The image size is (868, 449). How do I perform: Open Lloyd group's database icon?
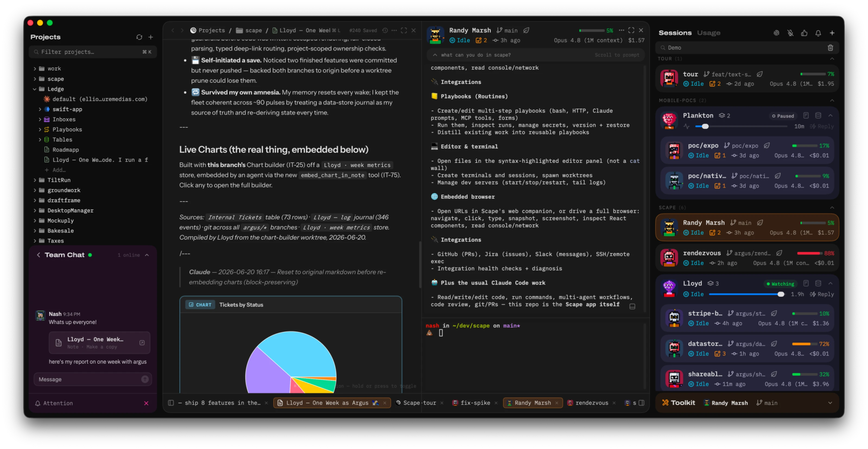click(818, 284)
